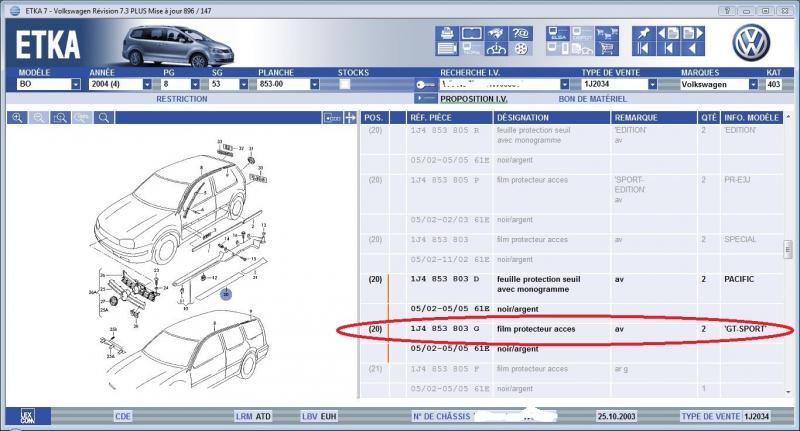The image size is (800, 431).
Task: Open the ELSA monitor icon
Action: point(557,34)
